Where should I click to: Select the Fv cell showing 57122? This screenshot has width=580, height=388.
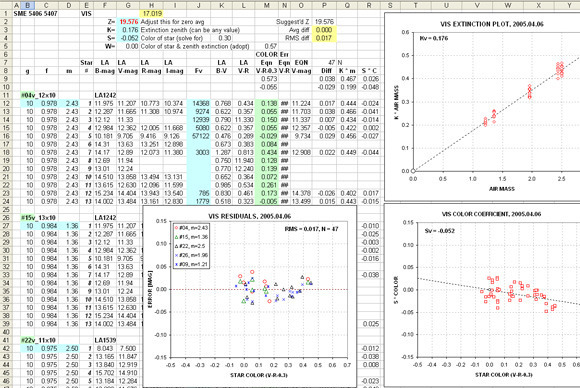click(x=199, y=136)
